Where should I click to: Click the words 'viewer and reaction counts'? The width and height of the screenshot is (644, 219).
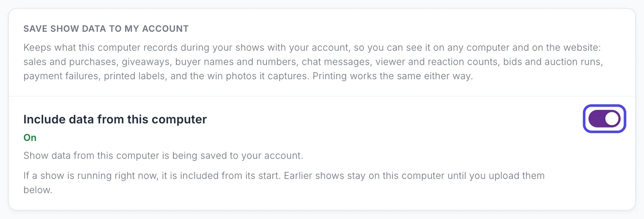tap(438, 62)
